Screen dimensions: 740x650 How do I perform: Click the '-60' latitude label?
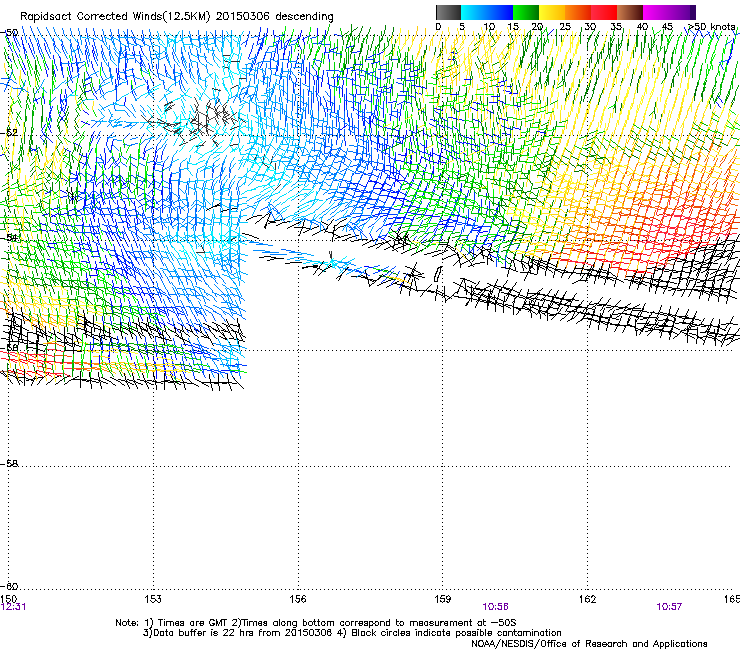tap(9, 586)
